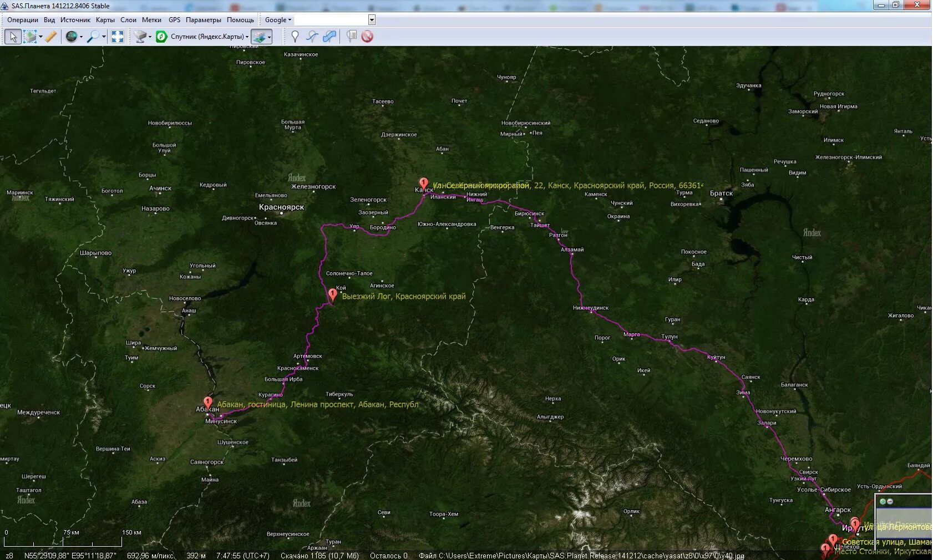The height and width of the screenshot is (560, 933).
Task: Click the Abakan red placemark pin
Action: (207, 403)
